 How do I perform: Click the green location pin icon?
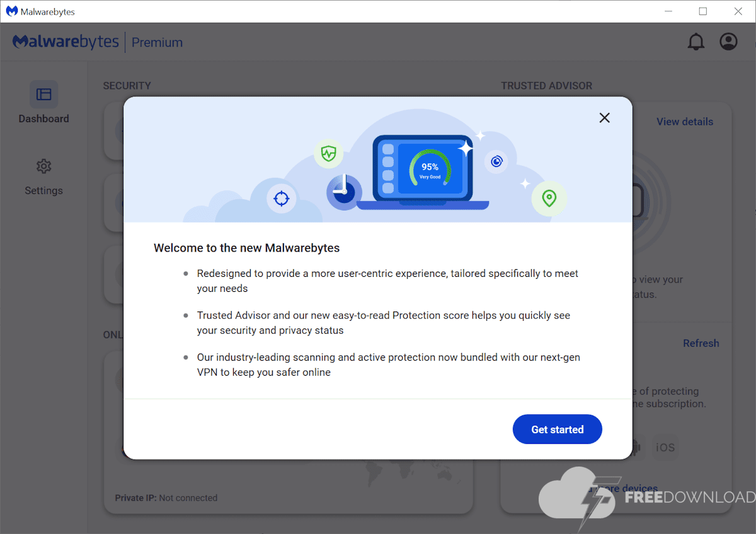pyautogui.click(x=549, y=199)
